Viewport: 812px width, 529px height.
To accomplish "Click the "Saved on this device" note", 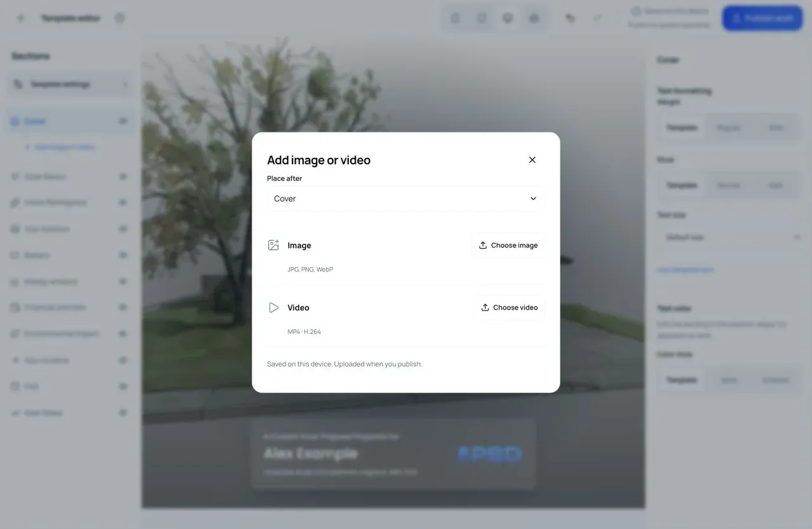I will click(344, 364).
